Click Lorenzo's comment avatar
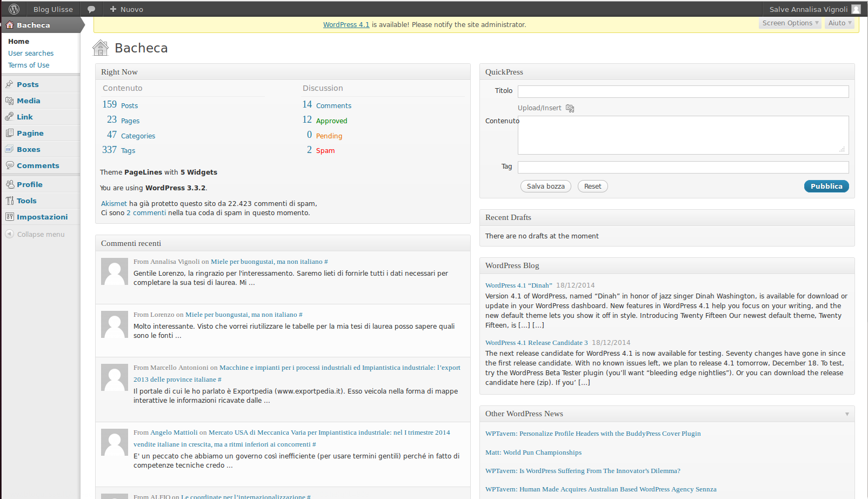The height and width of the screenshot is (499, 868). tap(115, 324)
